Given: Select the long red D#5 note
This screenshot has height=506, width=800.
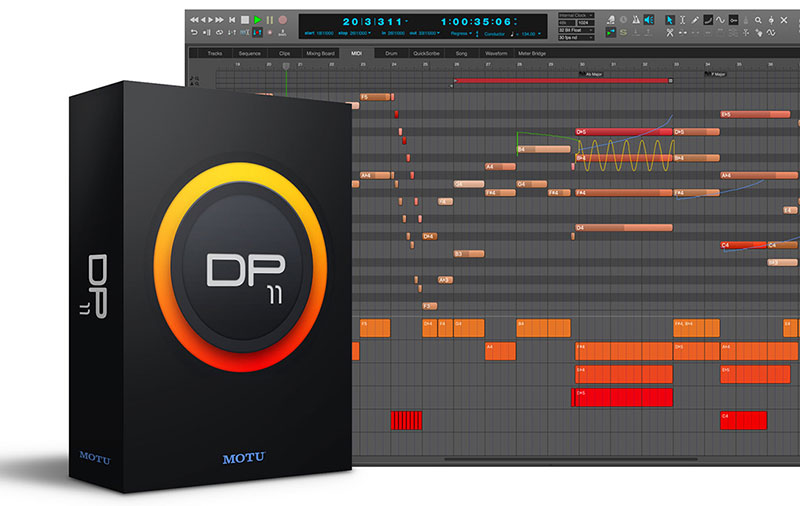Looking at the screenshot, I should click(623, 132).
